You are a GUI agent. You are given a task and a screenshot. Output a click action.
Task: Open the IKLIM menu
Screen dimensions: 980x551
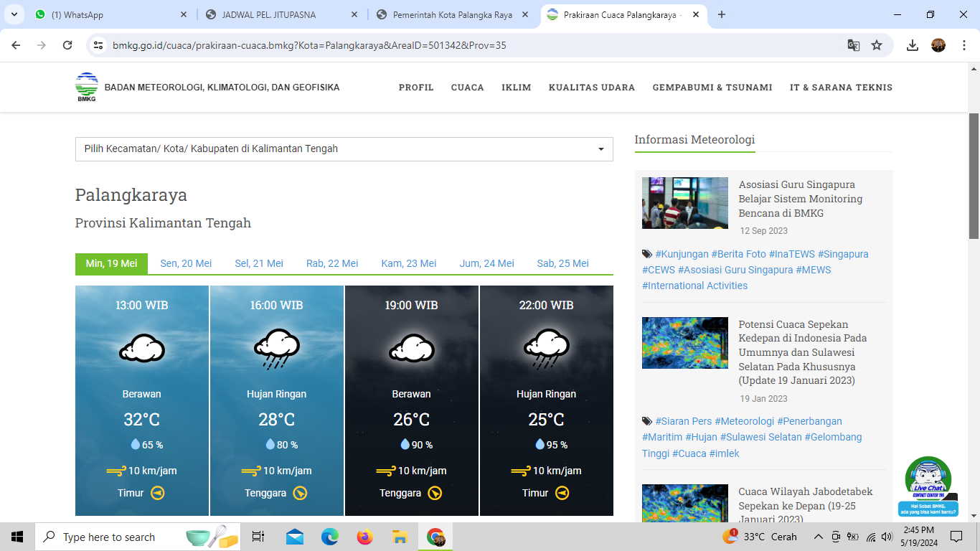(517, 88)
